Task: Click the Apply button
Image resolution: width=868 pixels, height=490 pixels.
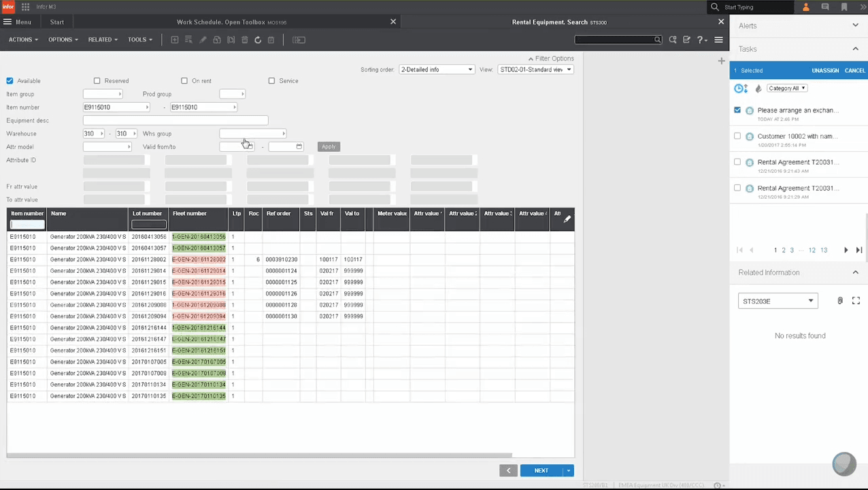Action: (329, 146)
